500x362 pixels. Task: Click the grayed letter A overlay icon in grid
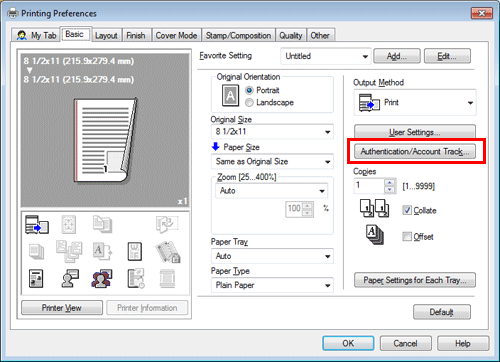(102, 251)
